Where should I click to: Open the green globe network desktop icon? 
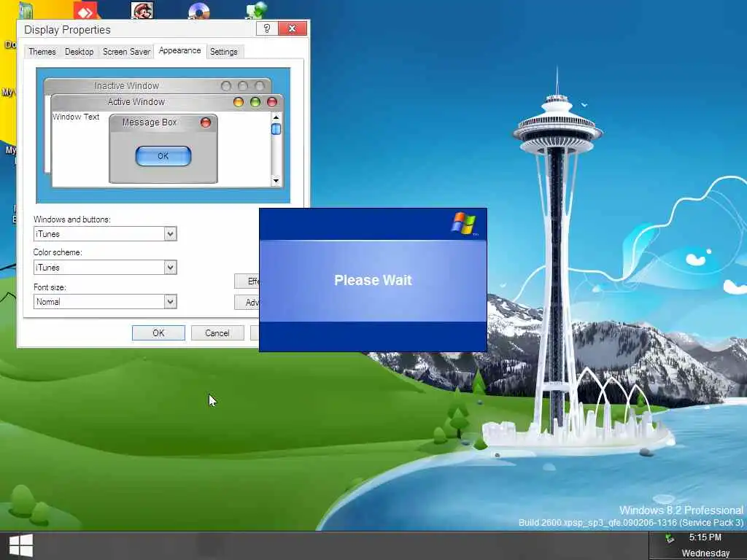[x=256, y=10]
